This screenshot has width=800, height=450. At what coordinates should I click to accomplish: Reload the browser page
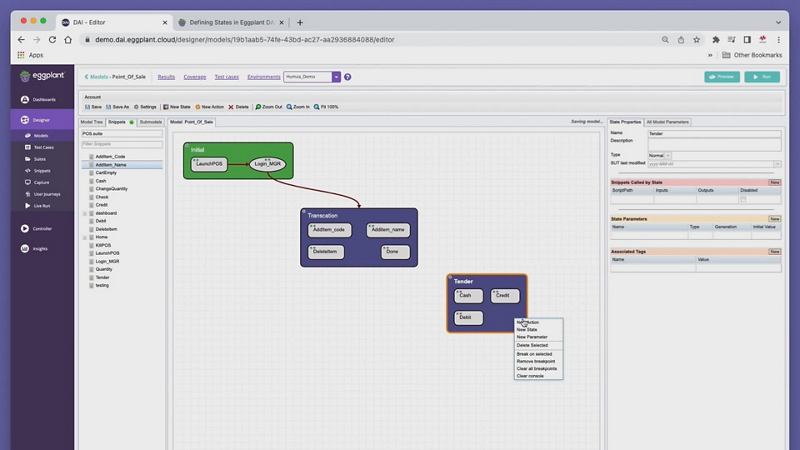tap(52, 40)
